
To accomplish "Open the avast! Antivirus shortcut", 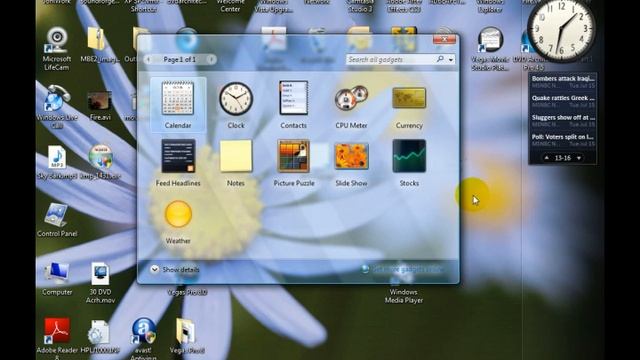I will pos(144,338).
